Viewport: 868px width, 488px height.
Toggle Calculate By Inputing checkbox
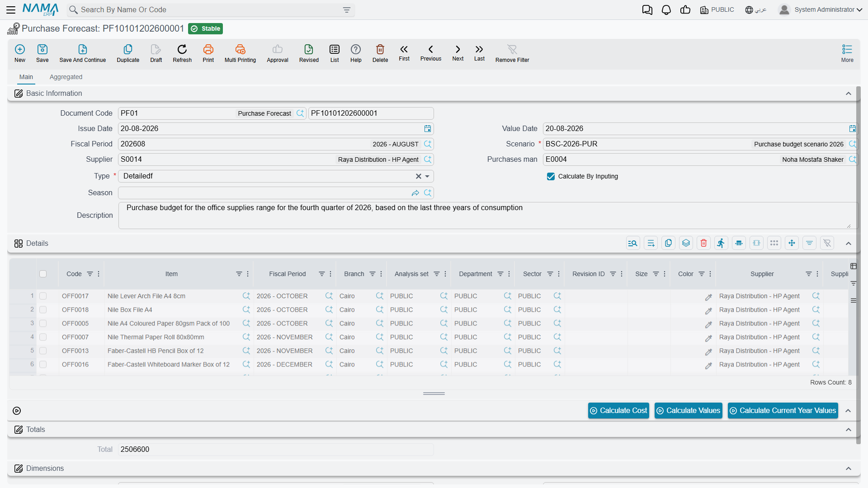(x=551, y=176)
